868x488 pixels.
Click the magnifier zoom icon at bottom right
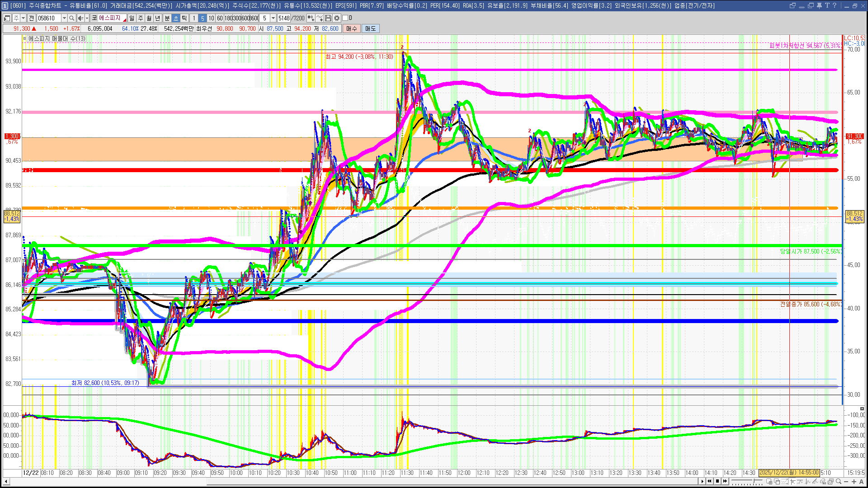click(839, 482)
